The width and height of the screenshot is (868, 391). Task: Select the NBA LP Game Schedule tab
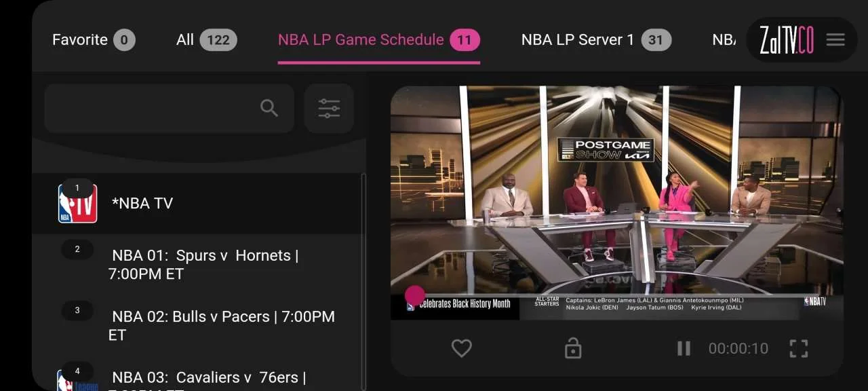pyautogui.click(x=379, y=40)
